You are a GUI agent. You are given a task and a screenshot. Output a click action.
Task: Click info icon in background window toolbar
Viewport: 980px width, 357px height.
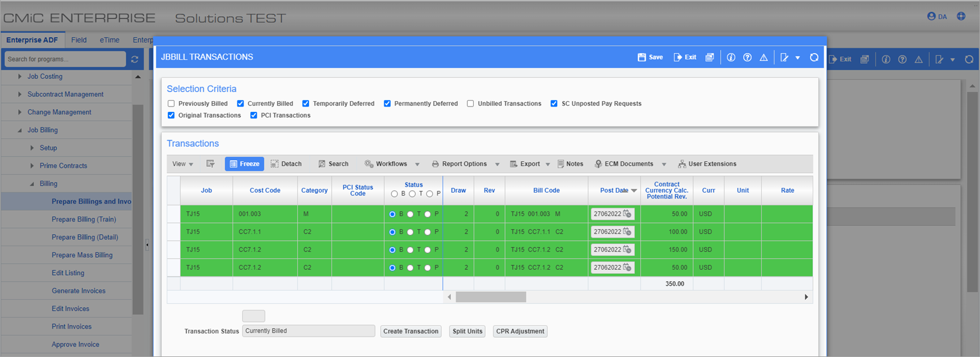886,59
